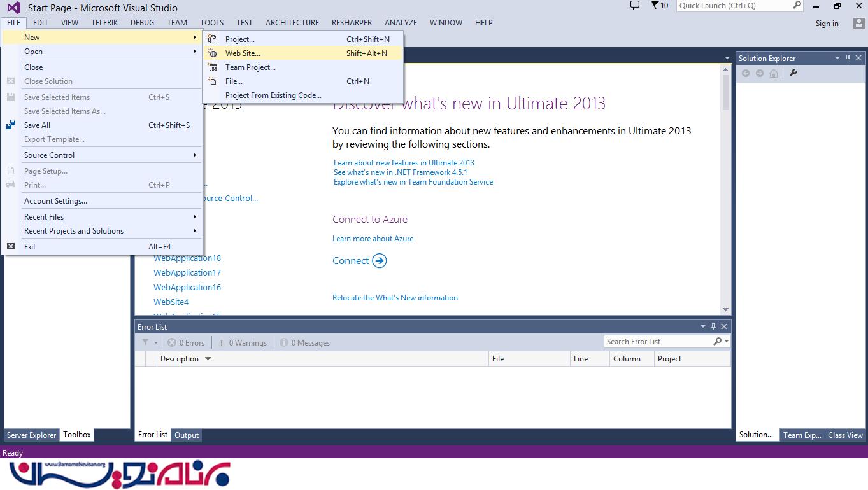Viewport: 868px width, 490px height.
Task: Open the Learn more about Azure link
Action: click(x=373, y=239)
